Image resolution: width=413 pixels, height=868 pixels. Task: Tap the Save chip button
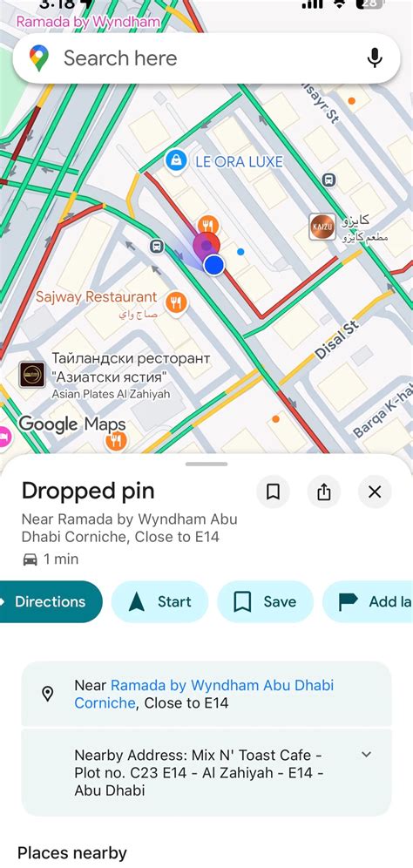coord(265,601)
